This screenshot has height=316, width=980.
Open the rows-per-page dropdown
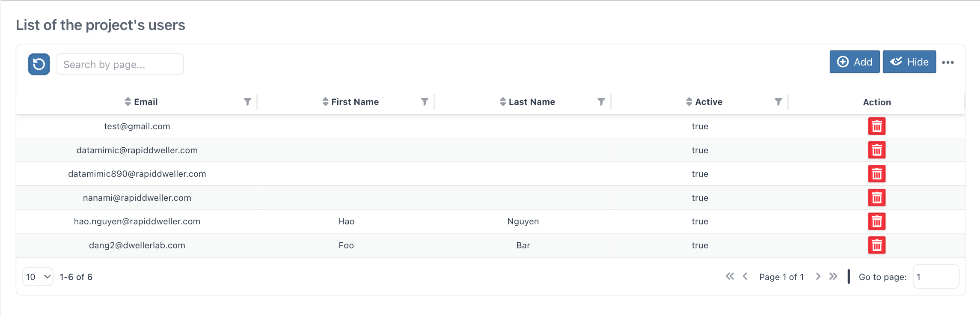38,277
